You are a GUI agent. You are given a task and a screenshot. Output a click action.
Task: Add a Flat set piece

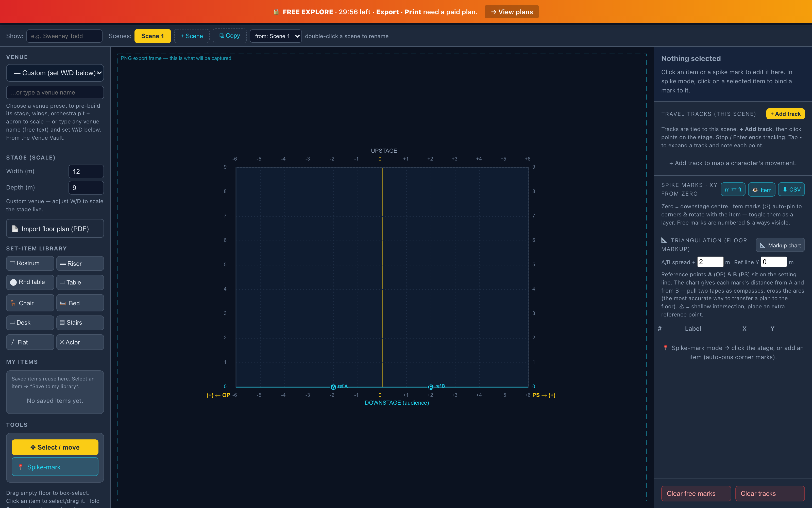click(x=30, y=342)
